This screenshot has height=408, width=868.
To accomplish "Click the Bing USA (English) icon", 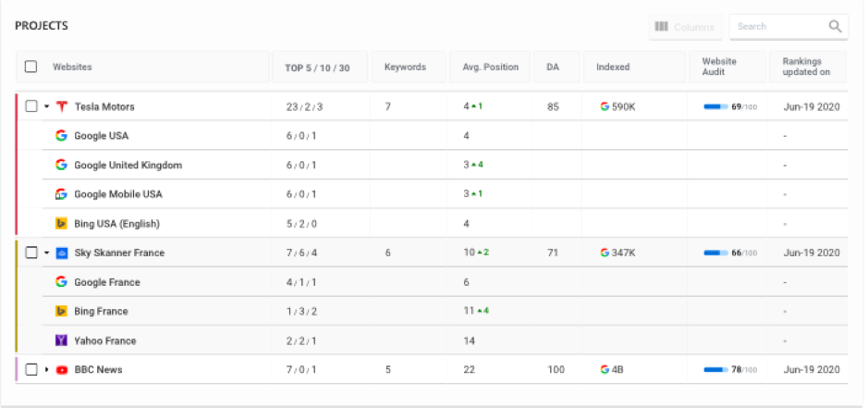I will 62,224.
